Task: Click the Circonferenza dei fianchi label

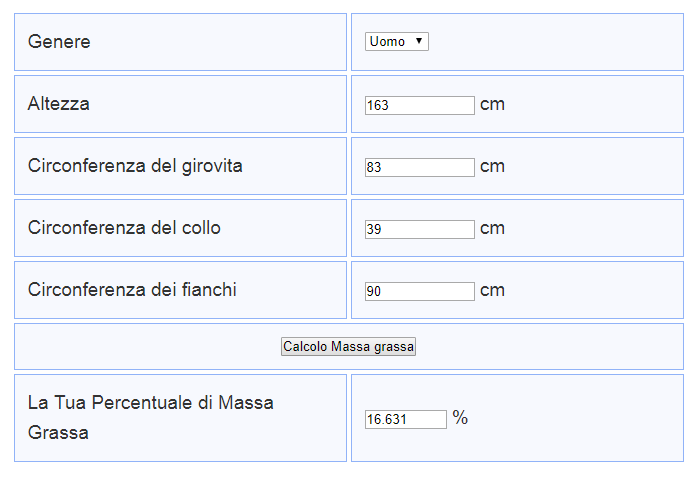Action: 132,290
